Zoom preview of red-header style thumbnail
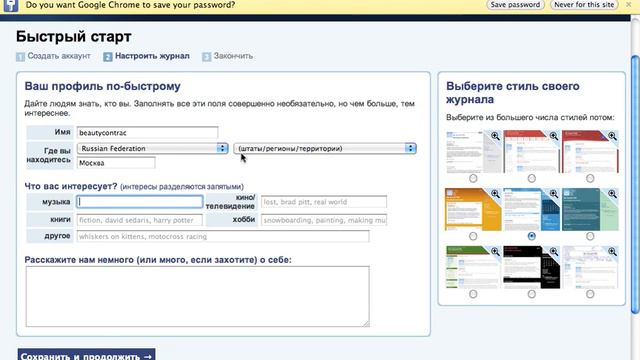 tap(553, 136)
